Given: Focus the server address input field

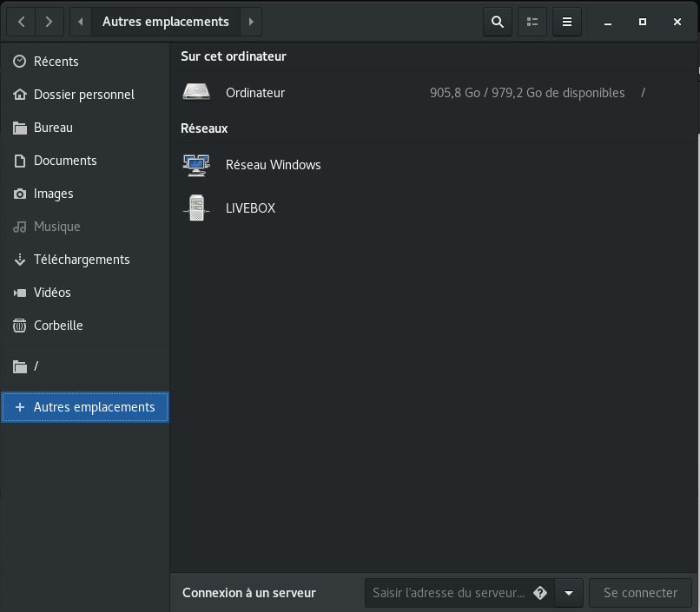Looking at the screenshot, I should [447, 593].
